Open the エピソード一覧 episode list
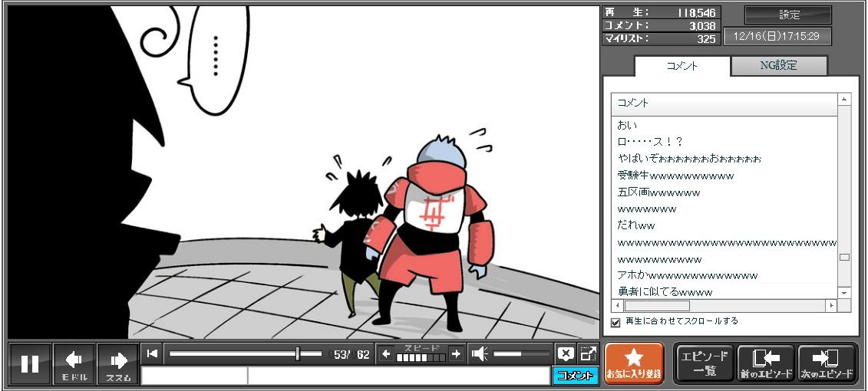This screenshot has height=391, width=868. pos(704,363)
